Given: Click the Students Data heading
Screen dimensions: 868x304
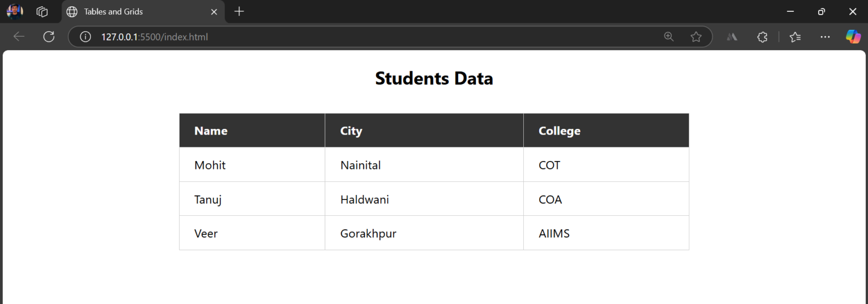Looking at the screenshot, I should coord(434,78).
